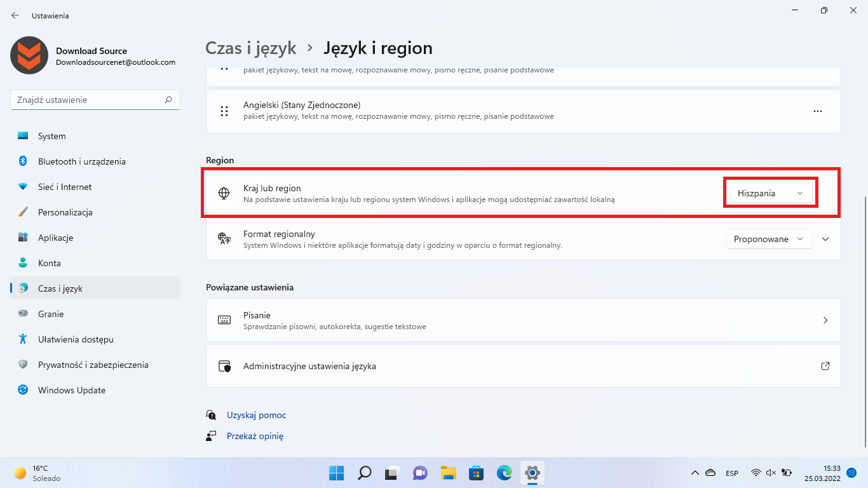Click the feedback icon beside Przekaż opinię

coord(212,436)
